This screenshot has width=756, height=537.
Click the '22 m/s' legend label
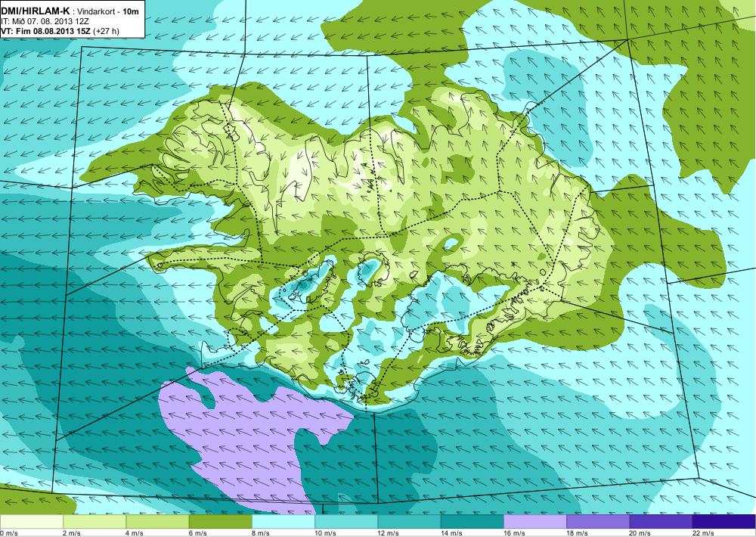click(x=703, y=533)
